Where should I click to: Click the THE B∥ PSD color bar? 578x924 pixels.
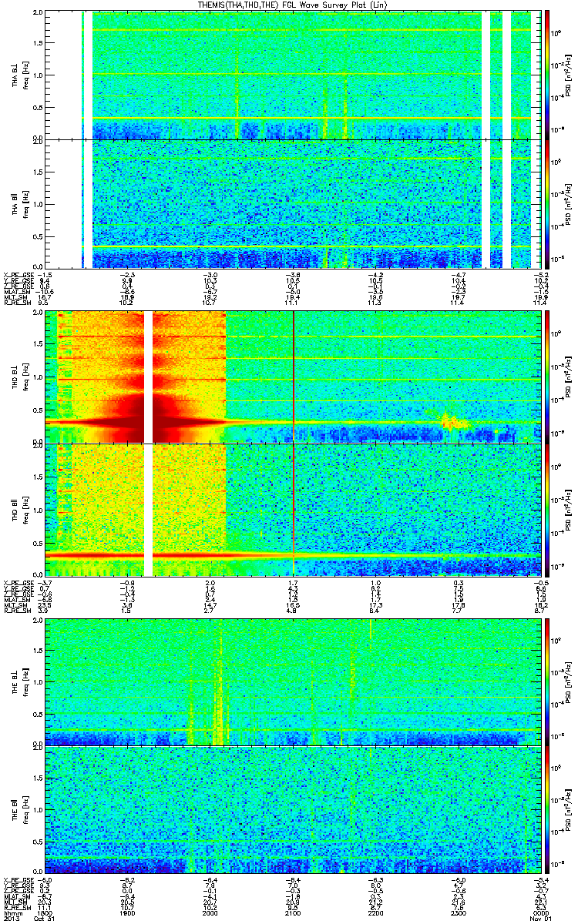(548, 809)
